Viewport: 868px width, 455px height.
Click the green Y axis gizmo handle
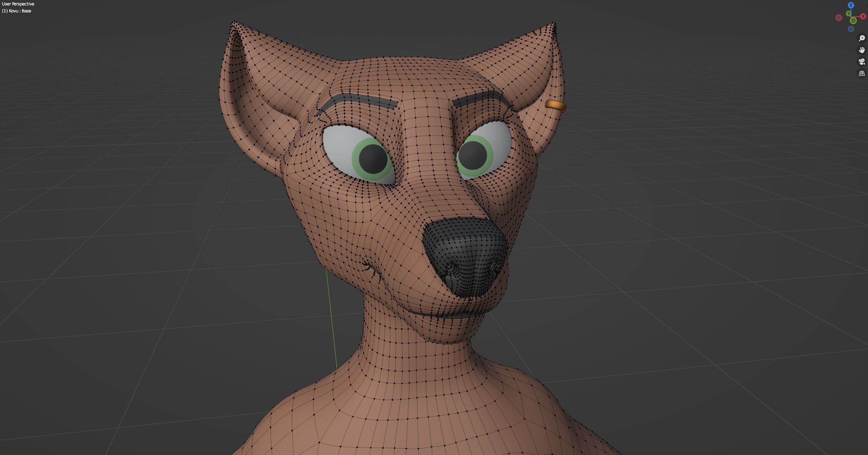[x=848, y=14]
